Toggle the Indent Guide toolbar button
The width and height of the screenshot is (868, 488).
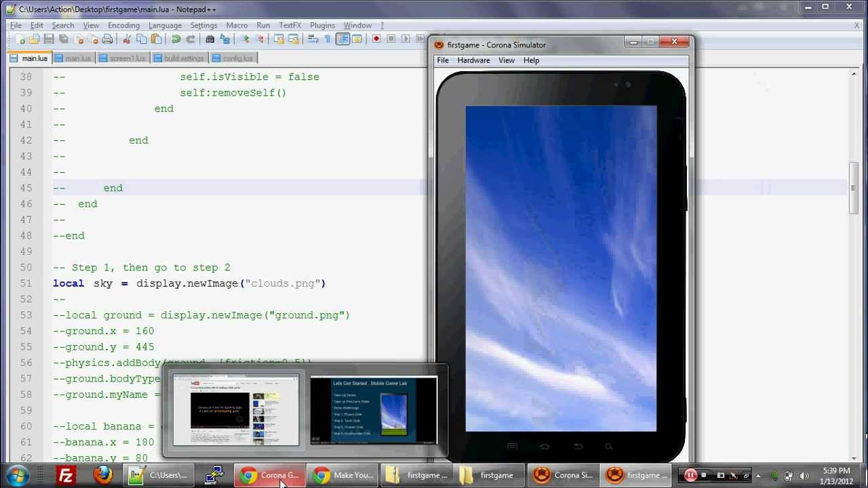tap(343, 39)
